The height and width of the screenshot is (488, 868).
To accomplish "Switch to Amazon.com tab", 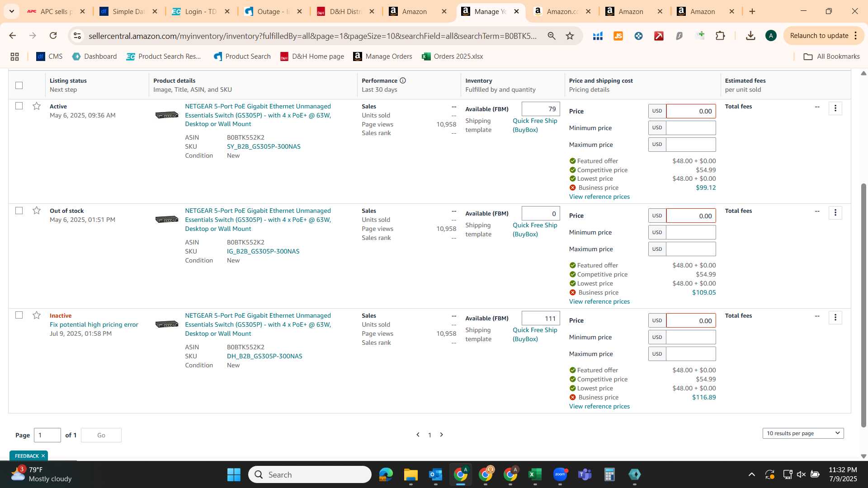I will coord(562,11).
